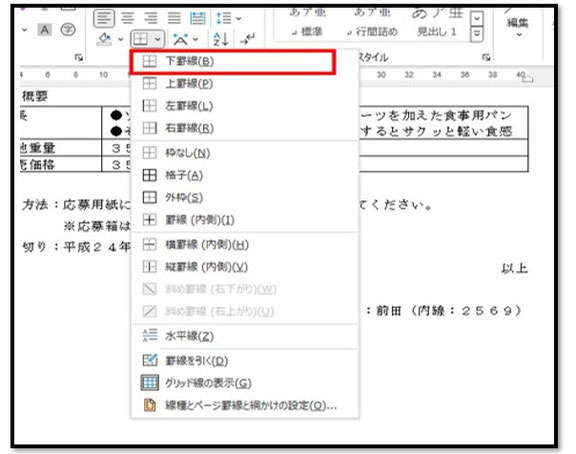Click the ※応募箱は line in document

pyautogui.click(x=97, y=226)
